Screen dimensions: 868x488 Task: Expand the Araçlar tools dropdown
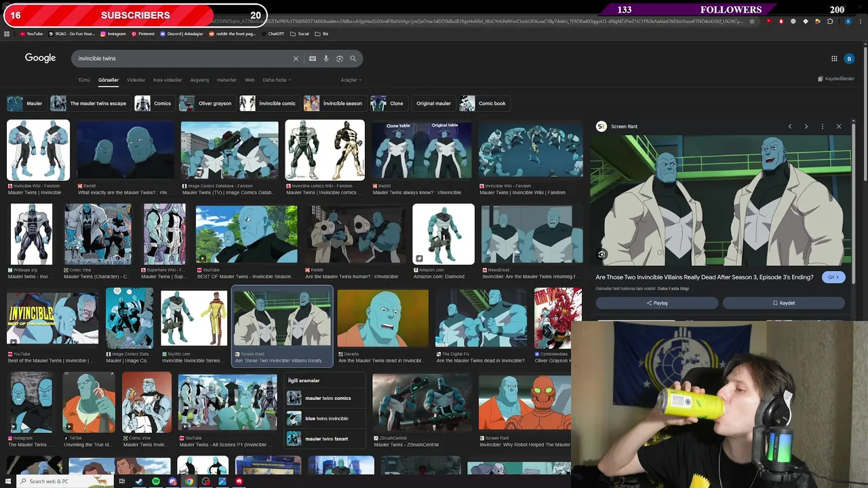[351, 80]
